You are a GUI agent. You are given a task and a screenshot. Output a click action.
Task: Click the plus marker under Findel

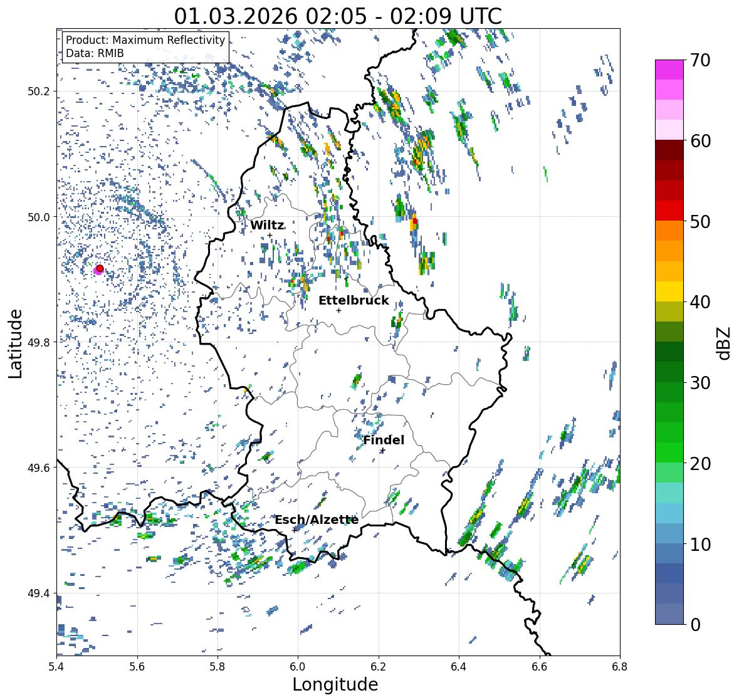383,451
